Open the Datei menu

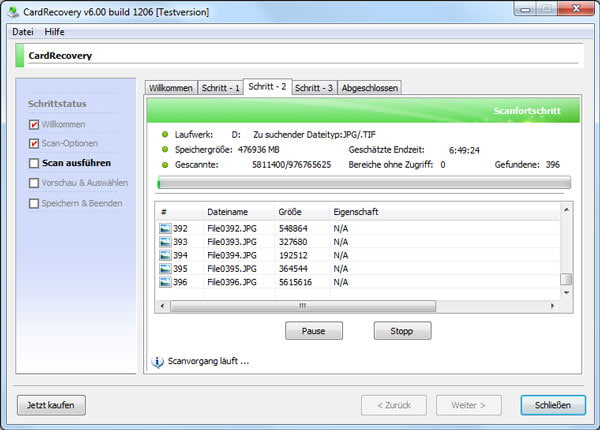click(22, 32)
